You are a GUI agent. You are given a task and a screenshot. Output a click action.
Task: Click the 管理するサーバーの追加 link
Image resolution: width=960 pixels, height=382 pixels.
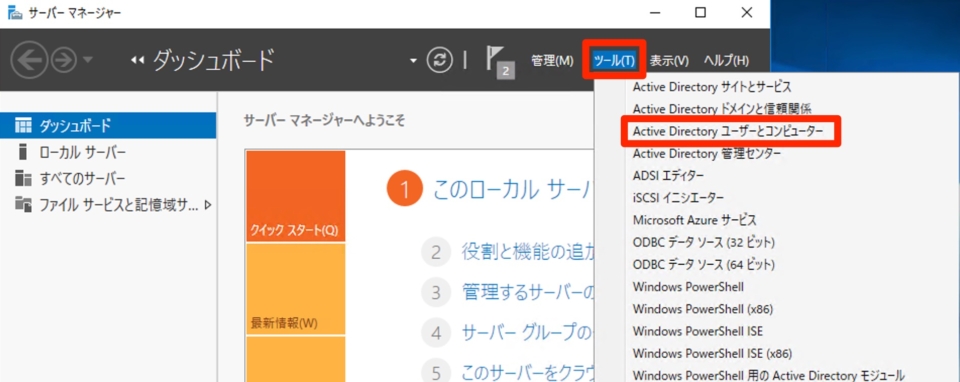tap(528, 292)
